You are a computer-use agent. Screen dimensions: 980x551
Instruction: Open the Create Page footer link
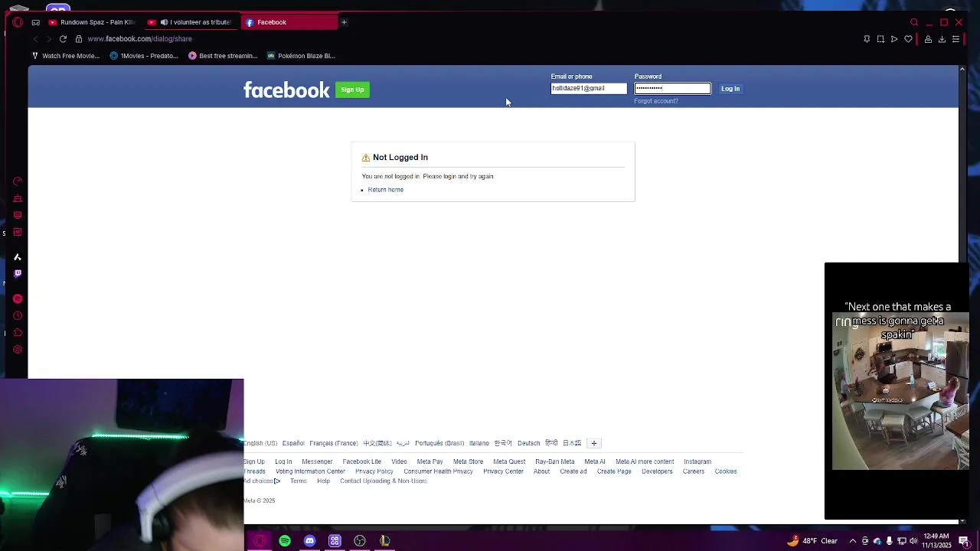tap(614, 471)
